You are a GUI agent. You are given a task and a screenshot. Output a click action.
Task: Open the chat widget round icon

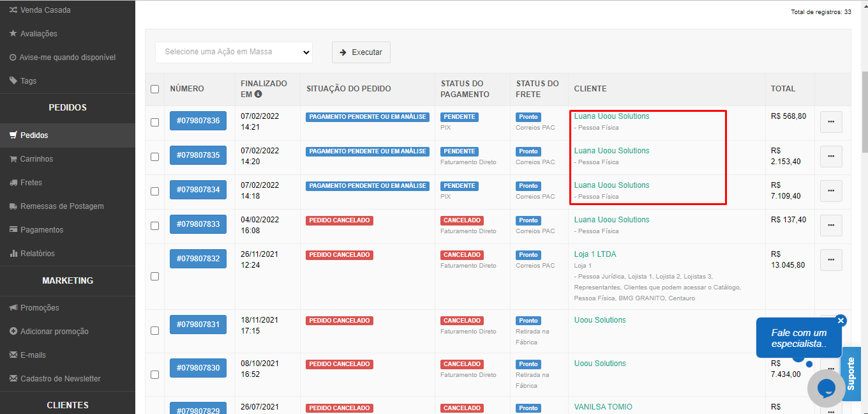pyautogui.click(x=826, y=388)
